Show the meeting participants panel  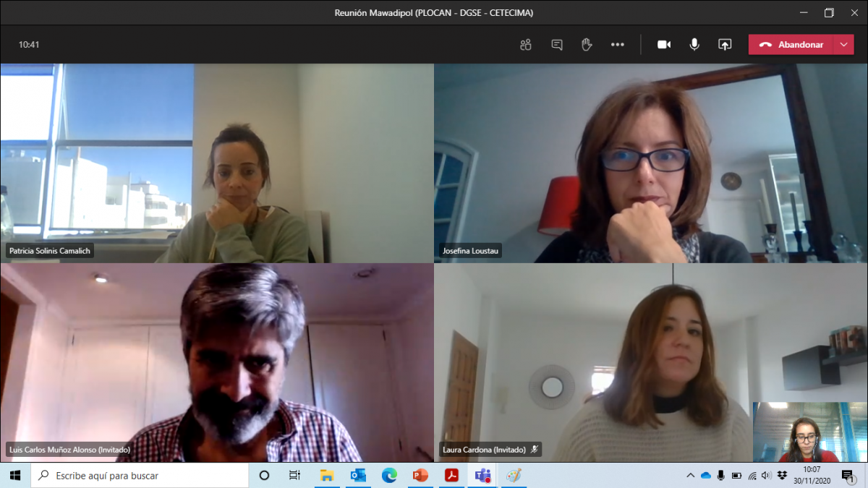[x=526, y=45]
